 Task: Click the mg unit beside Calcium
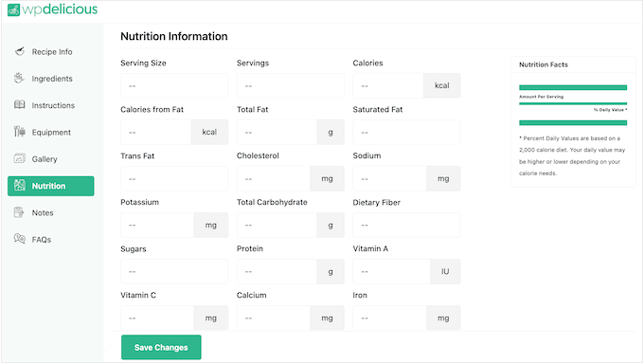pos(327,318)
